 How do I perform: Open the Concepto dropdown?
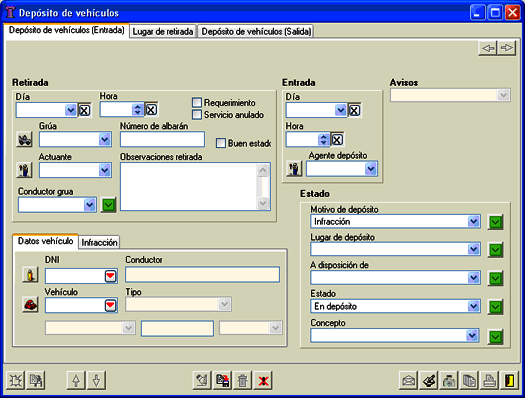tap(472, 336)
